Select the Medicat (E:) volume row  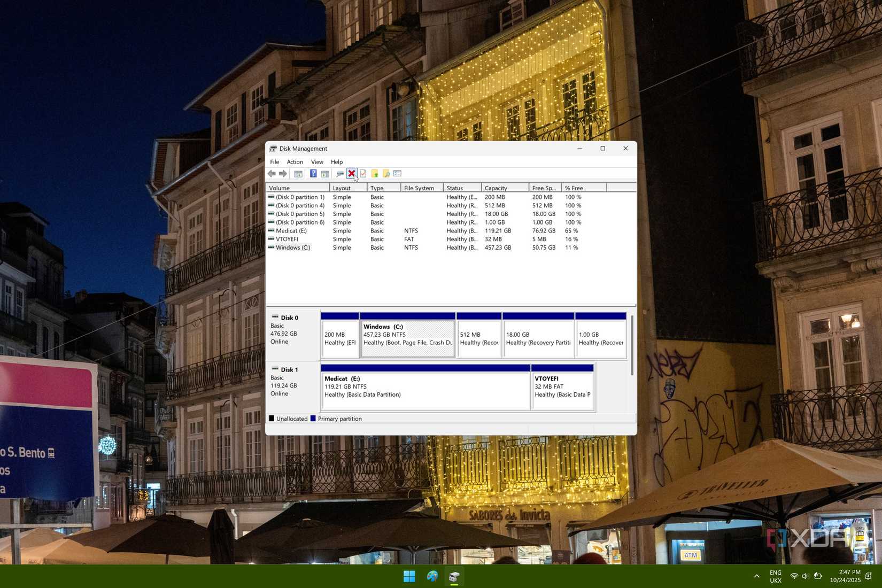click(451, 231)
